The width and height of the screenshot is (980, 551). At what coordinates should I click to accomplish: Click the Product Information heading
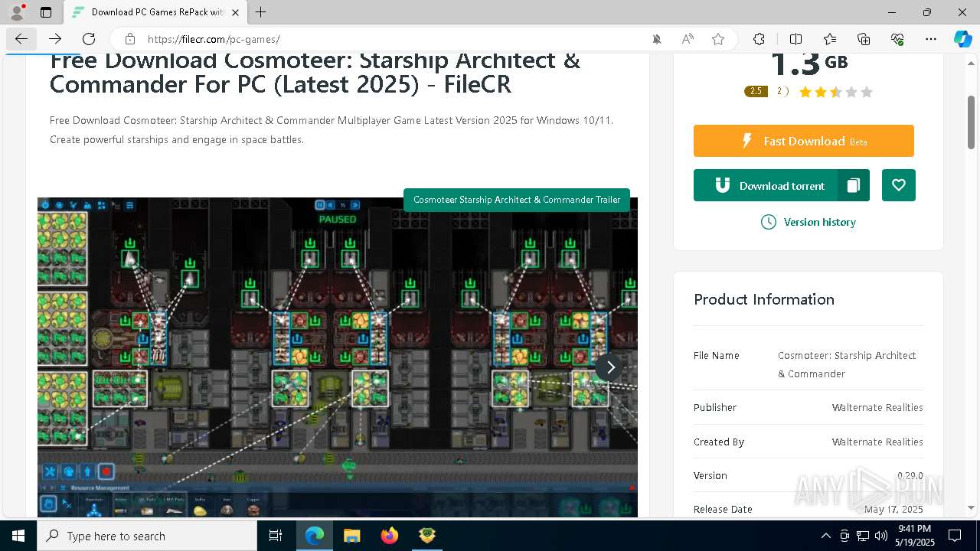coord(764,299)
